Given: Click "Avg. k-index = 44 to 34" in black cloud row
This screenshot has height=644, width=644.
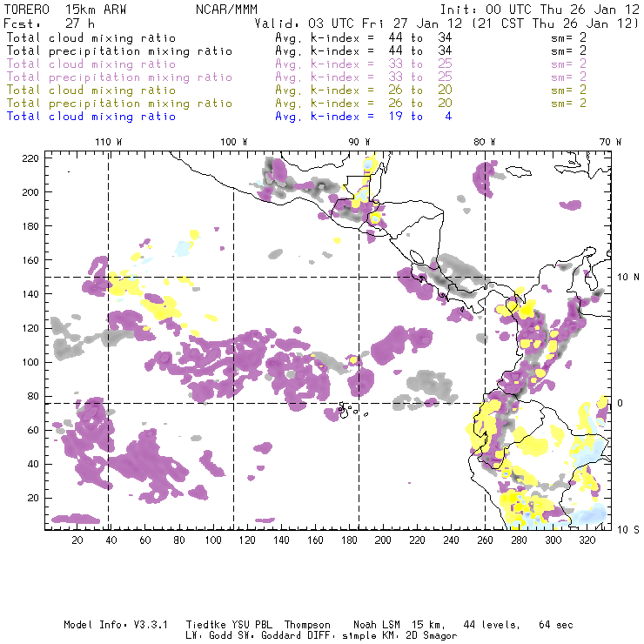Looking at the screenshot, I should pyautogui.click(x=364, y=38).
